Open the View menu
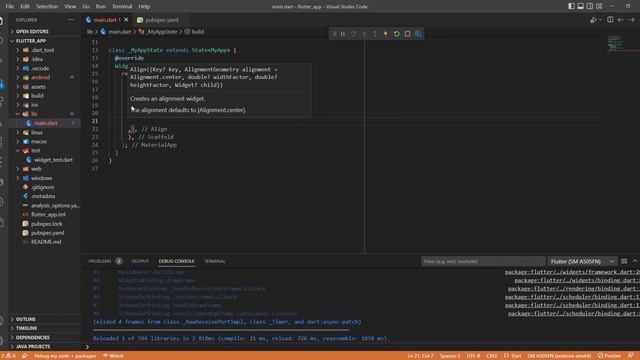The image size is (640, 360). coord(70,6)
